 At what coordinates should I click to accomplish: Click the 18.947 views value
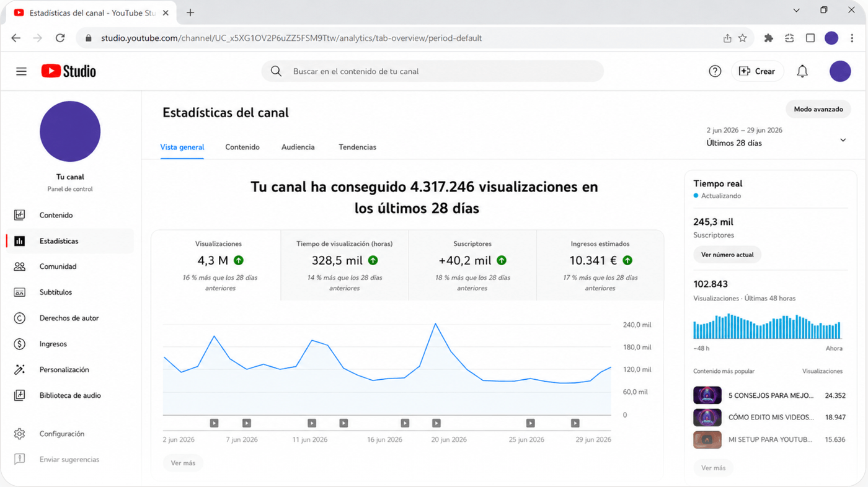(835, 418)
